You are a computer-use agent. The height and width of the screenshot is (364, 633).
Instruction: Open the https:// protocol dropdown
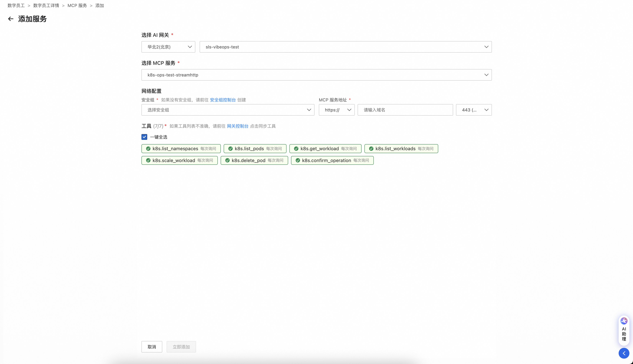click(336, 110)
